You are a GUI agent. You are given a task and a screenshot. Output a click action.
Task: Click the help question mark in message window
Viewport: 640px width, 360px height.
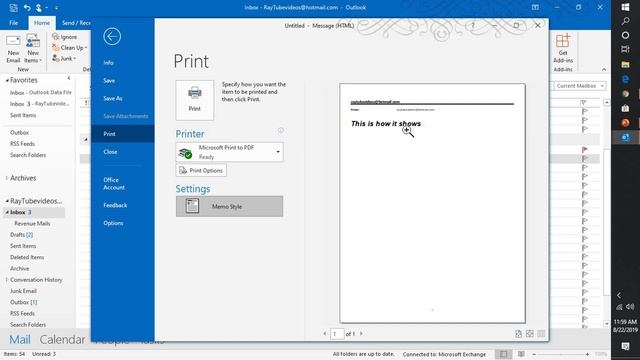473,25
